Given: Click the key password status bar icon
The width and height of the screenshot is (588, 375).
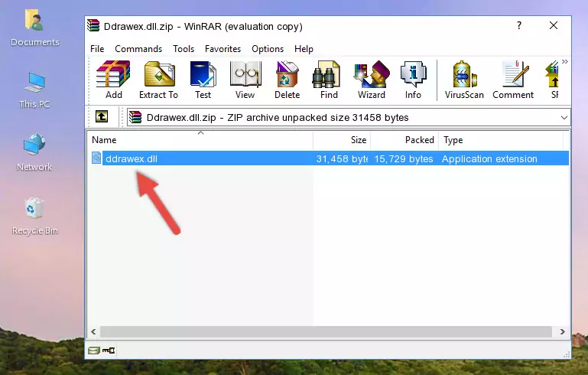Looking at the screenshot, I should [109, 351].
